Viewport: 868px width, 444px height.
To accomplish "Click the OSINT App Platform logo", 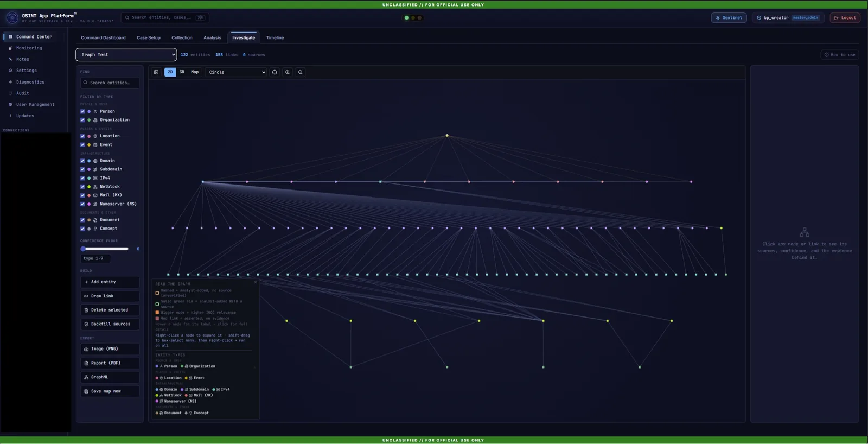I will click(12, 18).
